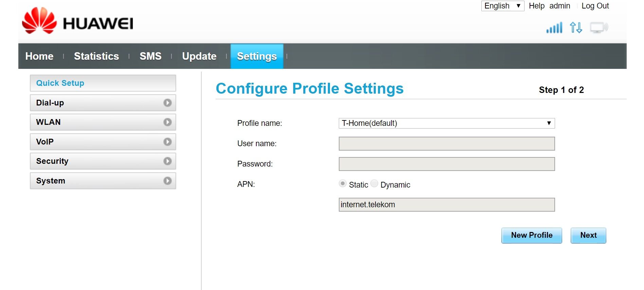The image size is (644, 290).
Task: Click the VoIP arrow icon
Action: (x=167, y=142)
